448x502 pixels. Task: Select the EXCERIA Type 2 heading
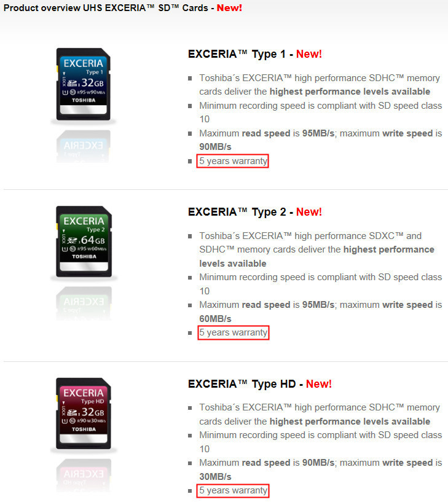(x=237, y=212)
